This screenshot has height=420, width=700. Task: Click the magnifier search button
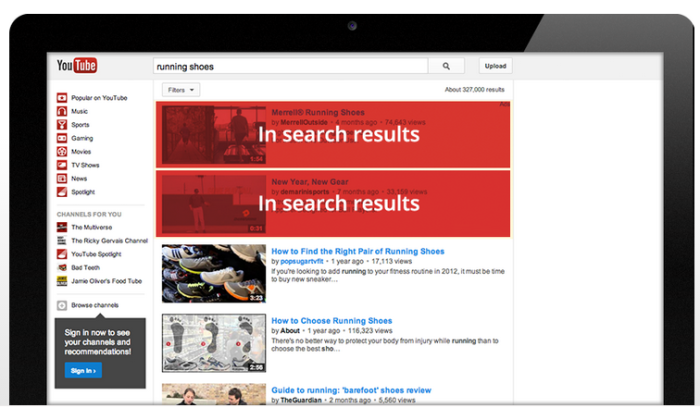click(446, 66)
